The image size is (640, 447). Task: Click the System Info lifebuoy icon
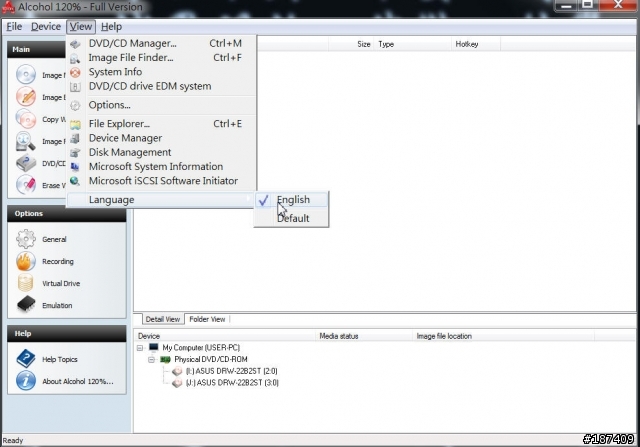(x=75, y=73)
